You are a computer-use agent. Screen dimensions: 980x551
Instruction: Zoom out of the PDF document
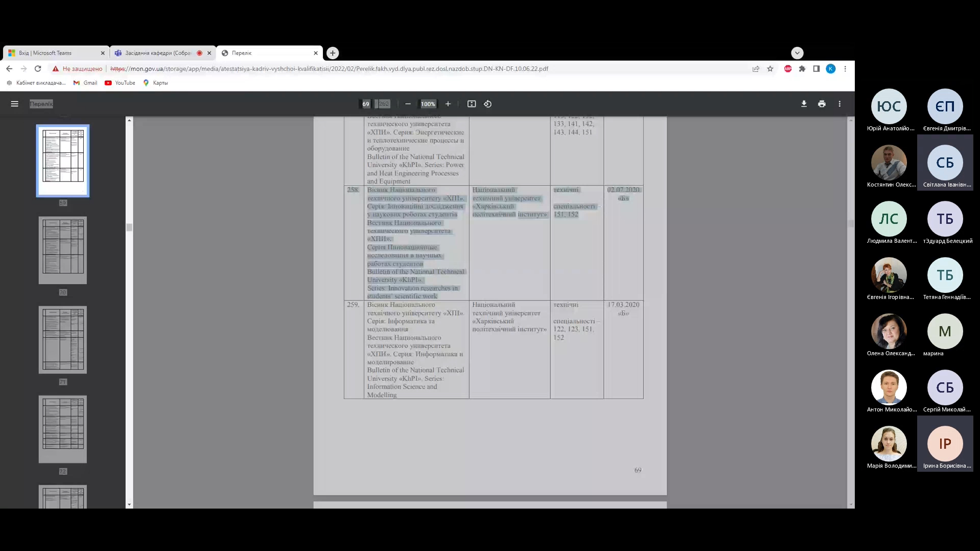tap(408, 104)
